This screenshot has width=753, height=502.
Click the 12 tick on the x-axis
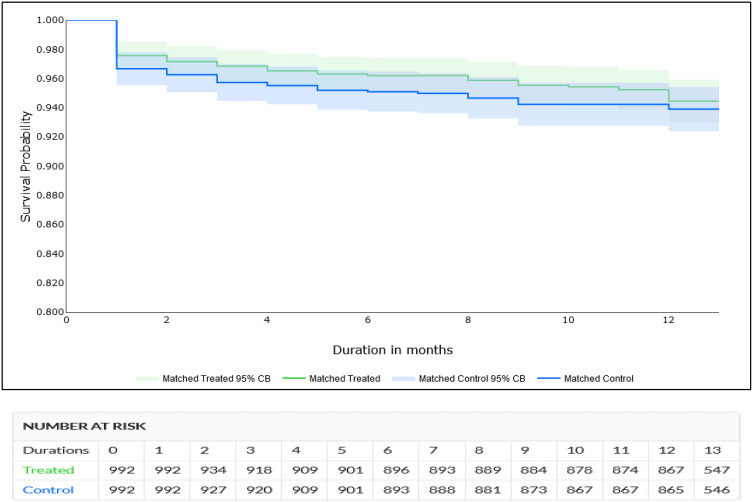[x=669, y=321]
